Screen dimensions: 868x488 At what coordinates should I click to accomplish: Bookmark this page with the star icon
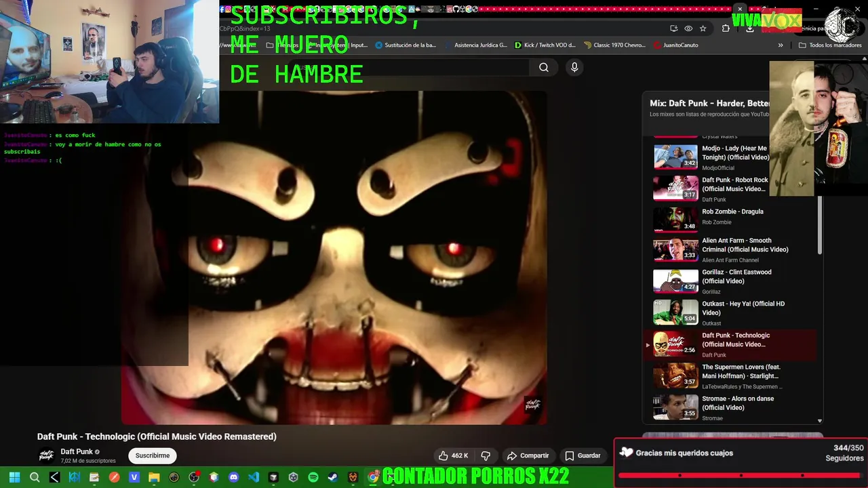[703, 28]
